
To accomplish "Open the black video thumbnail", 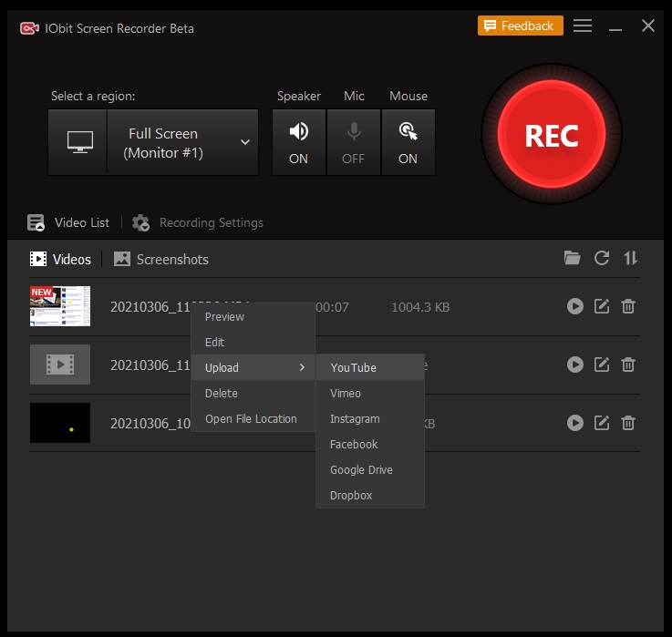I will (60, 422).
